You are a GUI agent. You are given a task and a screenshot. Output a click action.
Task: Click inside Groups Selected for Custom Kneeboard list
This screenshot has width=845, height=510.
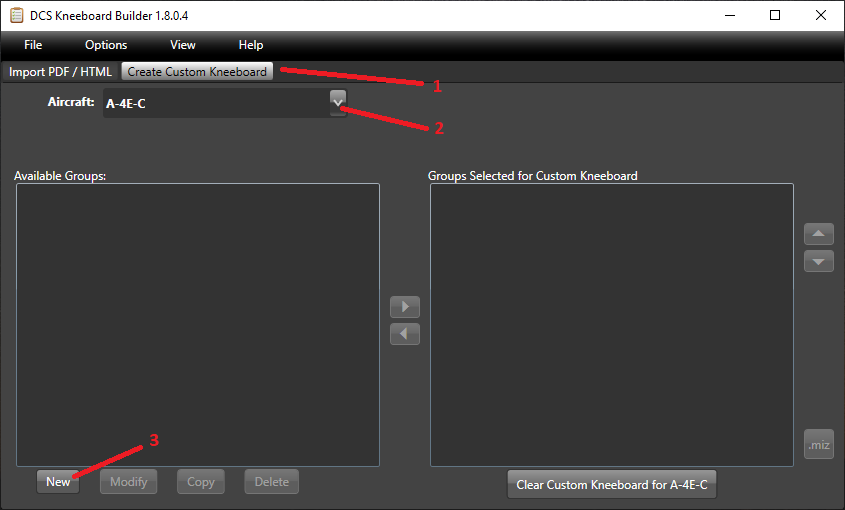[612, 325]
